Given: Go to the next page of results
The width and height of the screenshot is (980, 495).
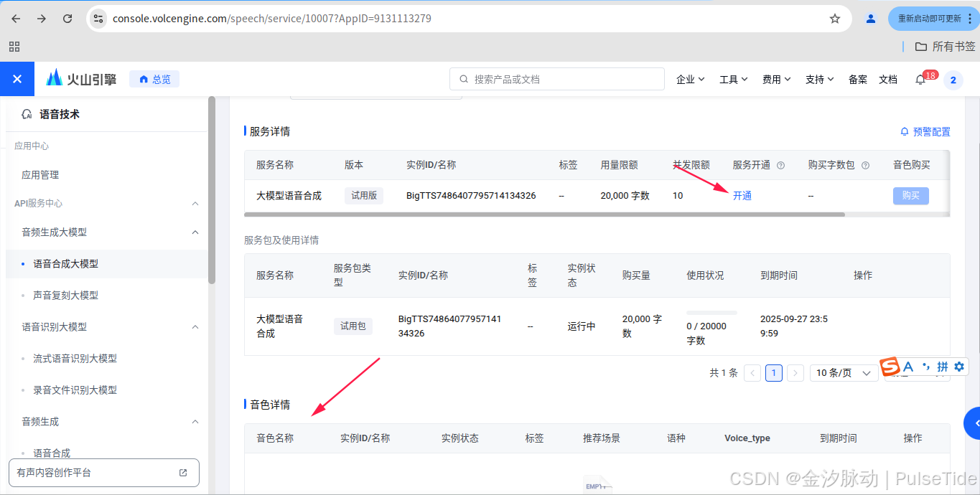Looking at the screenshot, I should (795, 373).
